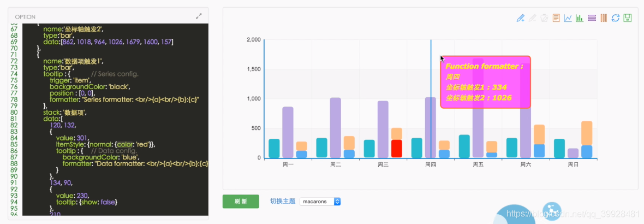
Task: Click the orange stacked bar for 周日
Action: click(x=587, y=133)
